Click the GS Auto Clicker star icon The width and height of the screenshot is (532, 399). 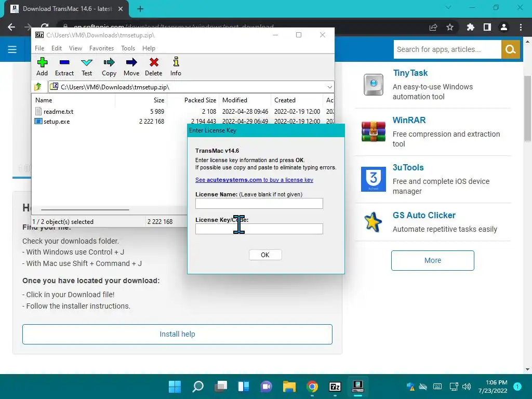(x=373, y=222)
